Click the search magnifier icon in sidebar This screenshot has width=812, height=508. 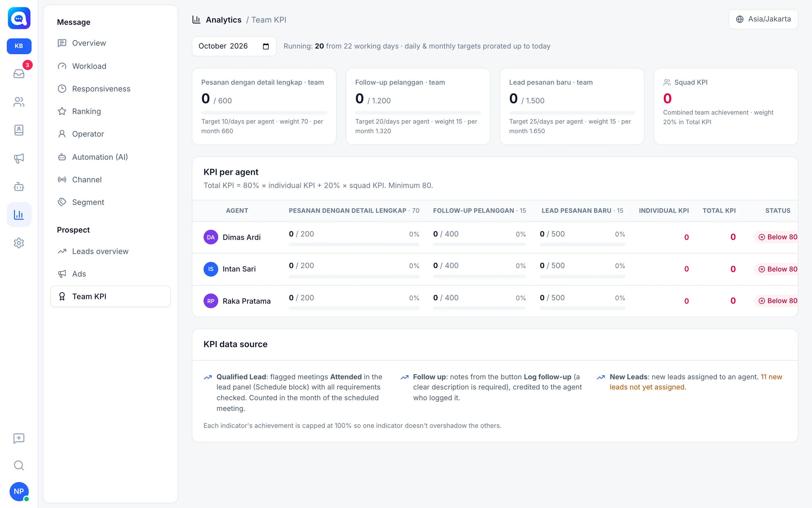pyautogui.click(x=19, y=465)
